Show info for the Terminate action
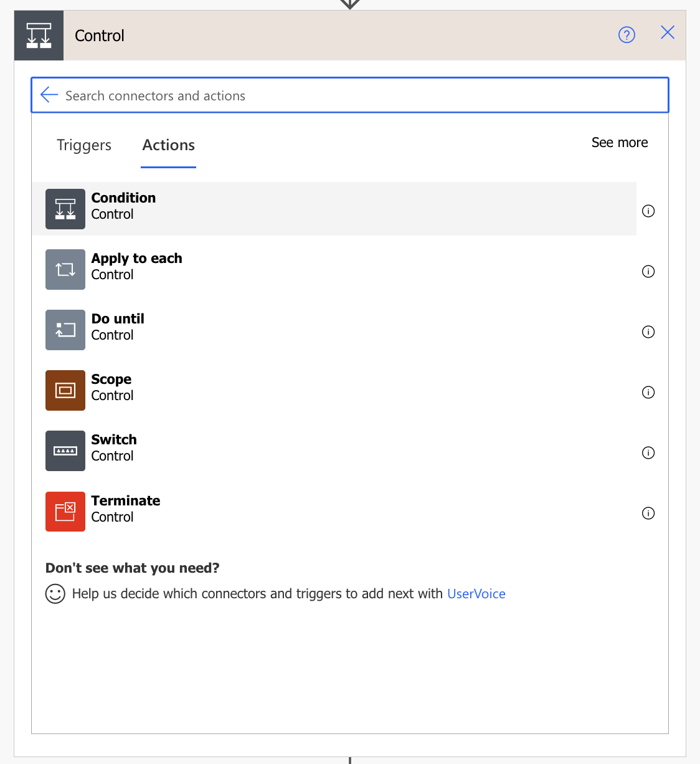The height and width of the screenshot is (764, 700). click(648, 513)
